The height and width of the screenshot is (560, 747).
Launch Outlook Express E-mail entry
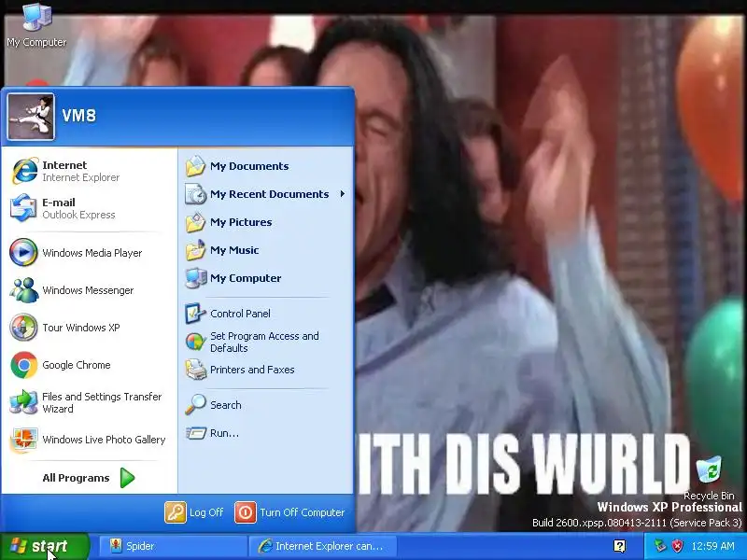89,208
